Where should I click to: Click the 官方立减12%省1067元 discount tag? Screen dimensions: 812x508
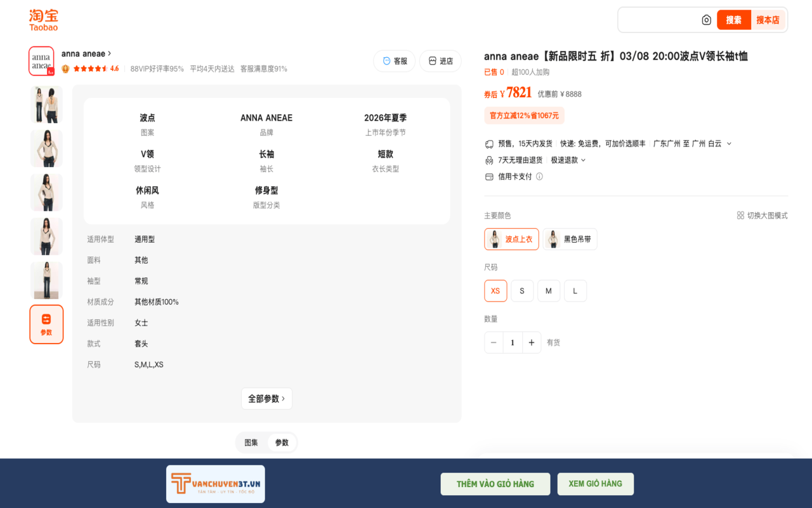pyautogui.click(x=524, y=116)
